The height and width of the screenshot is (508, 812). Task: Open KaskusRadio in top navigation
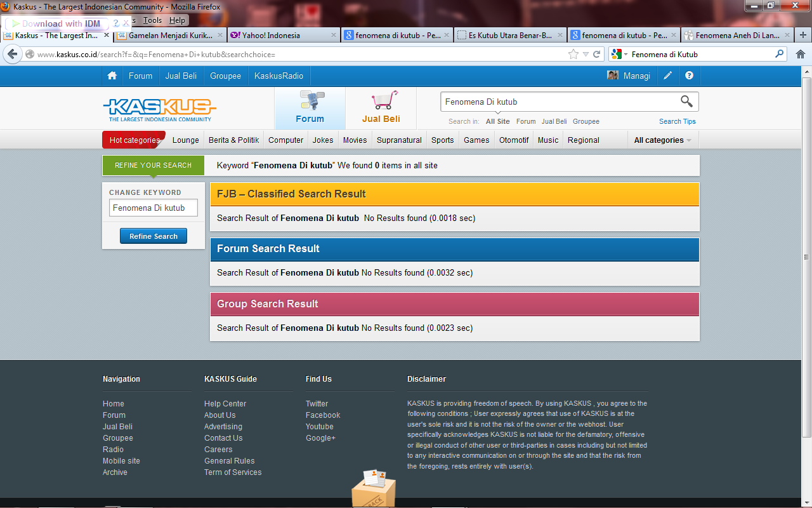[x=278, y=76]
